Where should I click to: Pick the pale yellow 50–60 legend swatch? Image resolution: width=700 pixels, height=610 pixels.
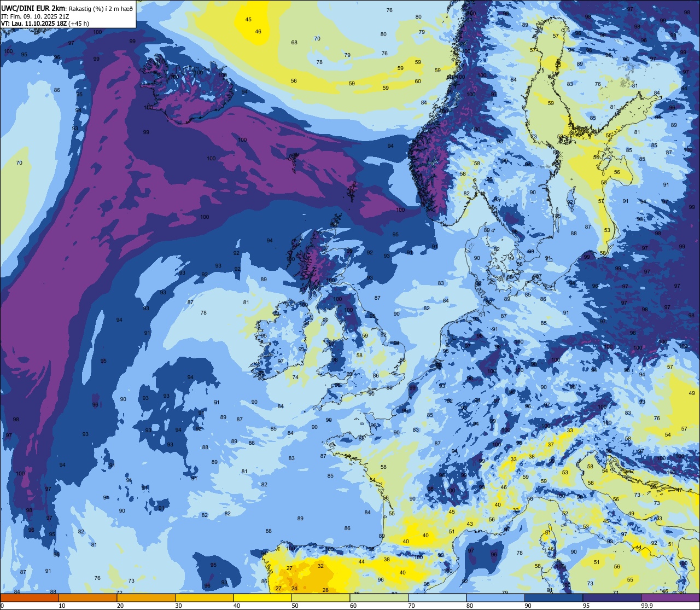pyautogui.click(x=320, y=597)
